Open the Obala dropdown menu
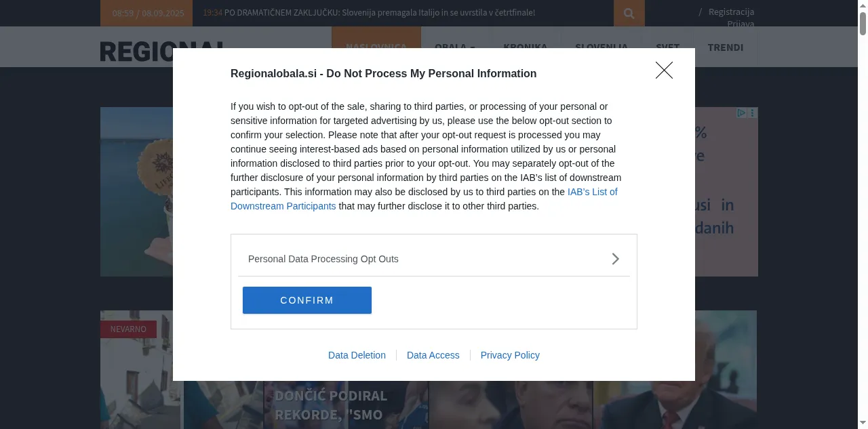Screen dimensions: 868x429 tap(454, 47)
